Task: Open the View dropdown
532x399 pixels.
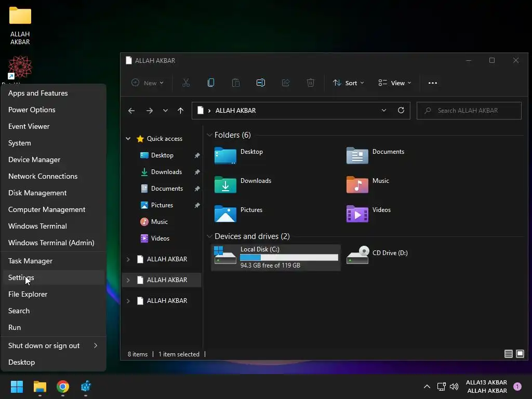Action: coord(395,83)
